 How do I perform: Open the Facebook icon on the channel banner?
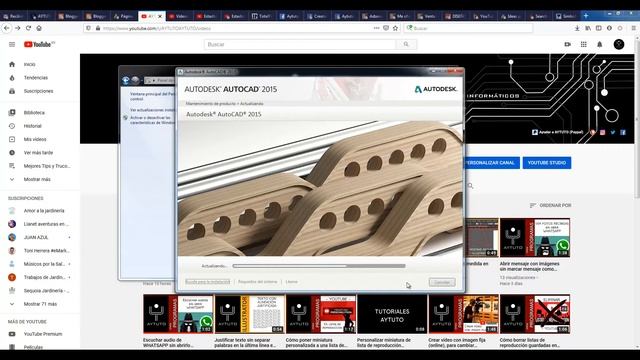pyautogui.click(x=623, y=132)
